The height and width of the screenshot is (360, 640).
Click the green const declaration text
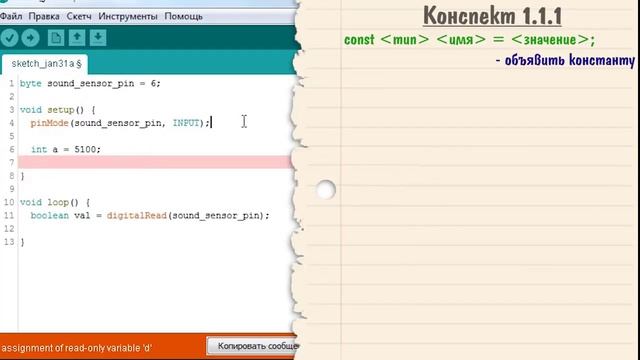tap(470, 40)
